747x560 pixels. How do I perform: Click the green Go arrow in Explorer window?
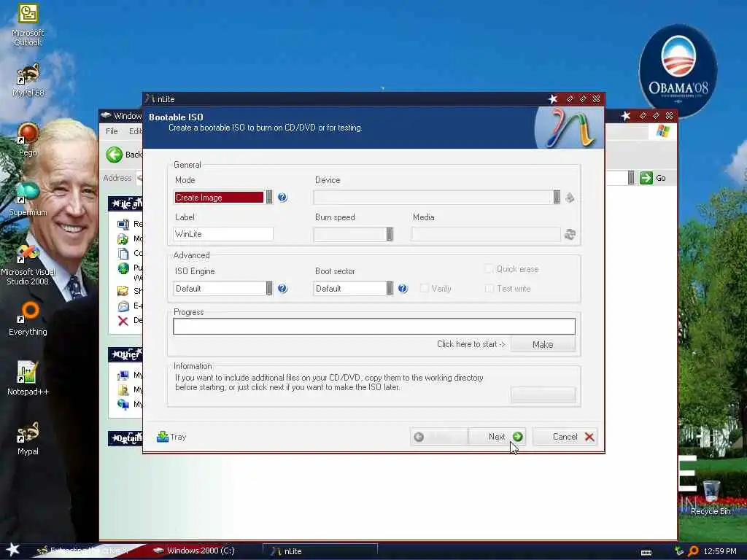(x=646, y=178)
